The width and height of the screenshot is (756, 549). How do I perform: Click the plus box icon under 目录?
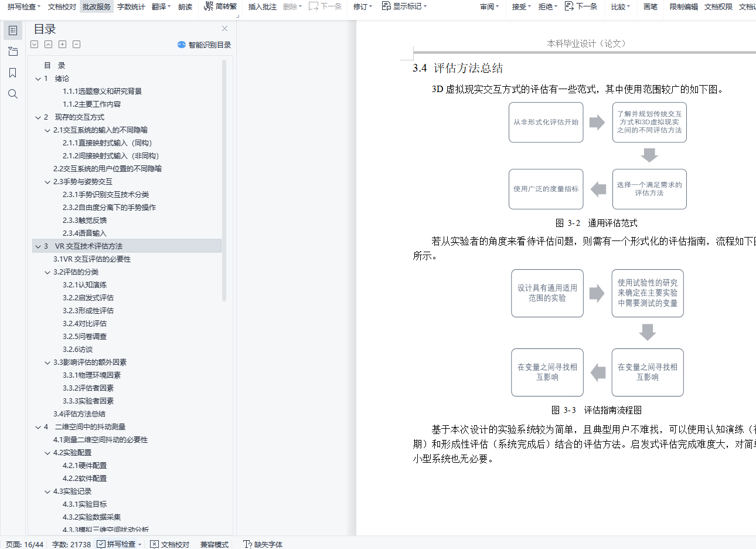[63, 45]
